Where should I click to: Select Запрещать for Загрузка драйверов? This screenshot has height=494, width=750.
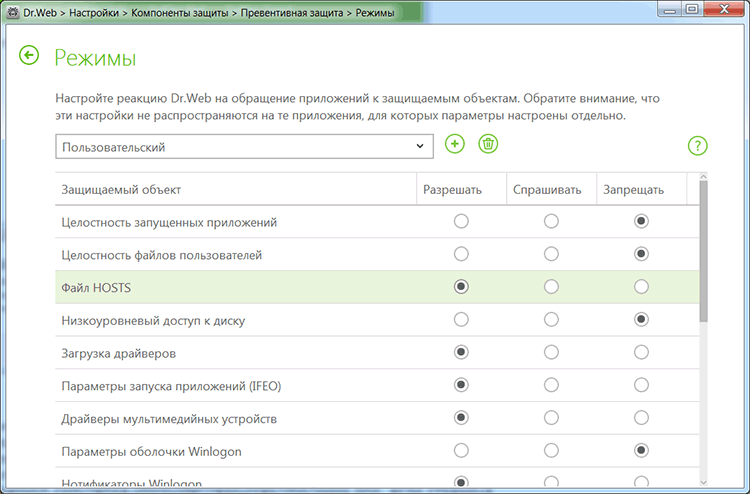[x=641, y=352]
